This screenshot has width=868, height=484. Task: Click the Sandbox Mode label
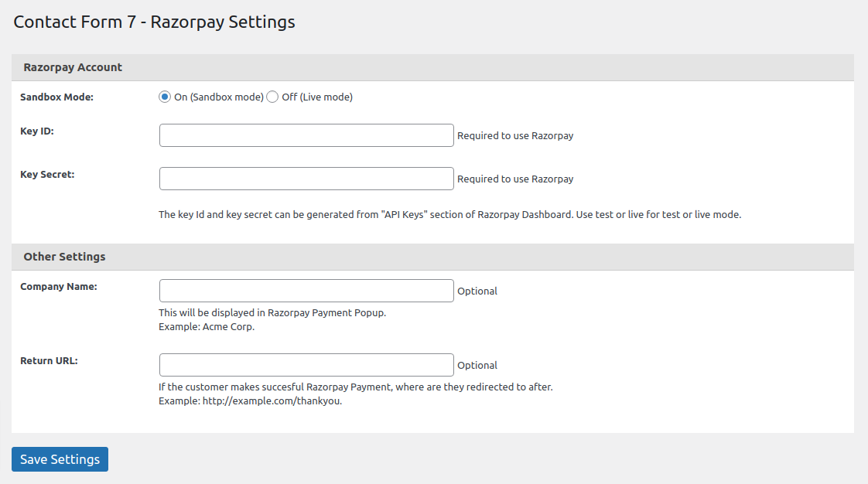(x=57, y=97)
